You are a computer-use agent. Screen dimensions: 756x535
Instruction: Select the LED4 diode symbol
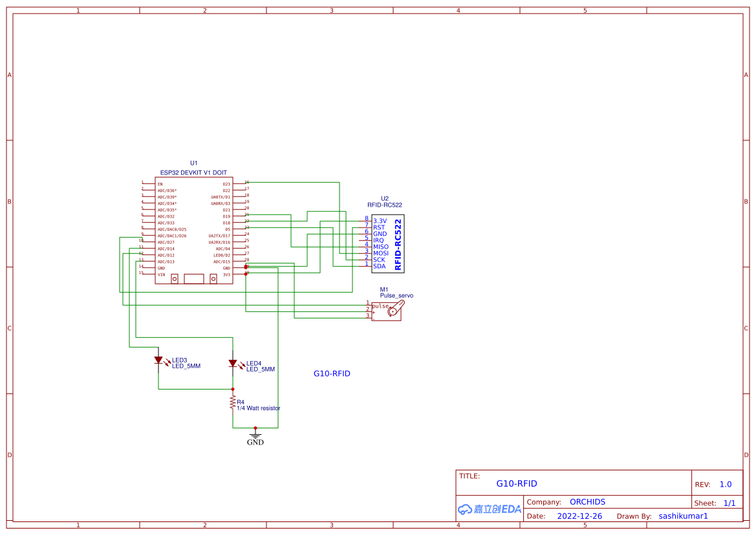[234, 363]
